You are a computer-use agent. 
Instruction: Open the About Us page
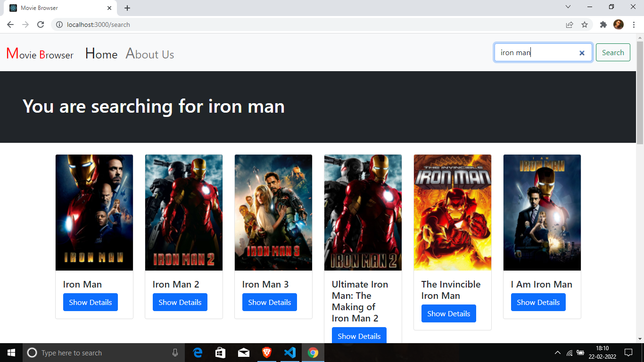coord(149,54)
